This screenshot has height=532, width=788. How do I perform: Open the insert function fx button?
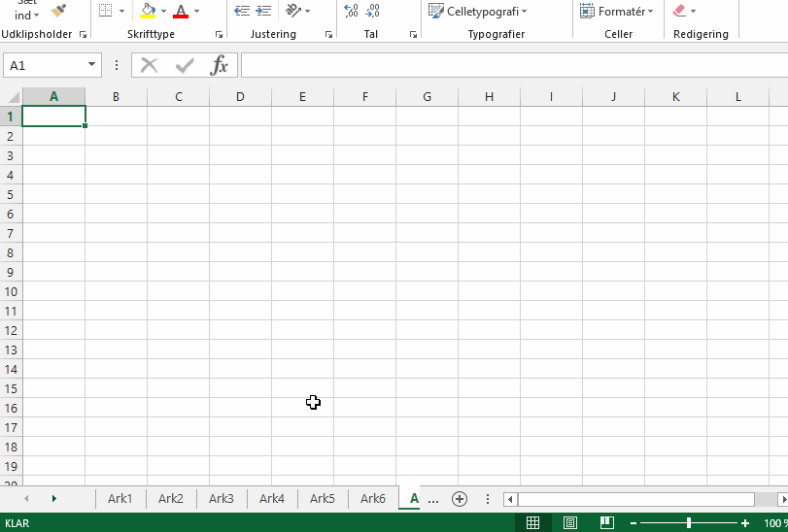pyautogui.click(x=220, y=65)
